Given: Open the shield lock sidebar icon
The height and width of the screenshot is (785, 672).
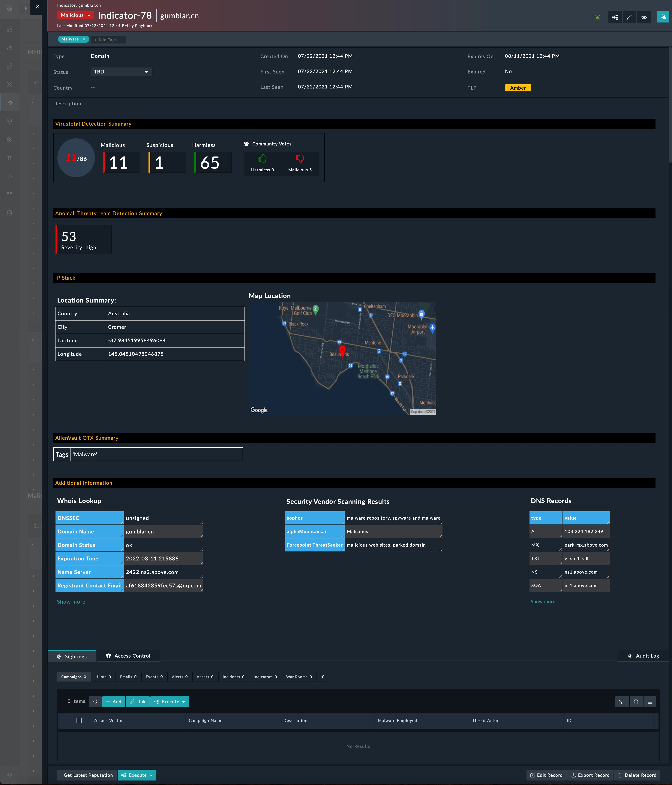Looking at the screenshot, I should click(10, 121).
